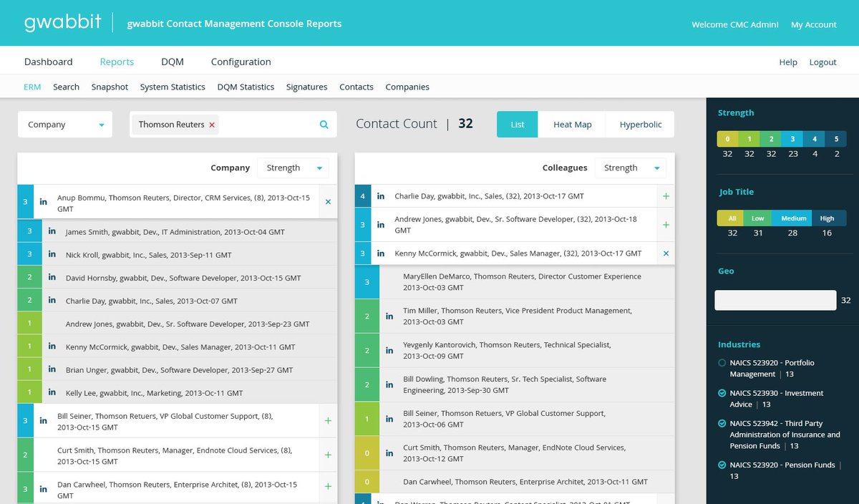Filter by Strength level 0 swatch
Viewport: 859px width, 504px height.
click(x=727, y=139)
